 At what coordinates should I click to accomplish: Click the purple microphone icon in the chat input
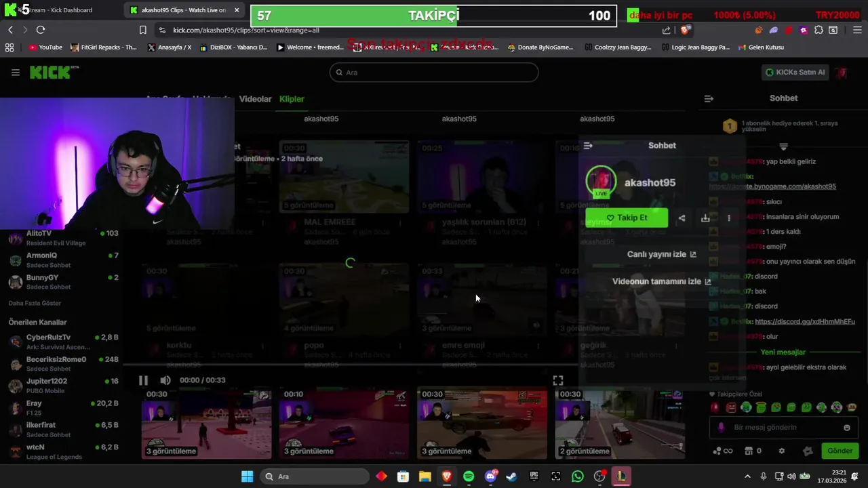721,428
